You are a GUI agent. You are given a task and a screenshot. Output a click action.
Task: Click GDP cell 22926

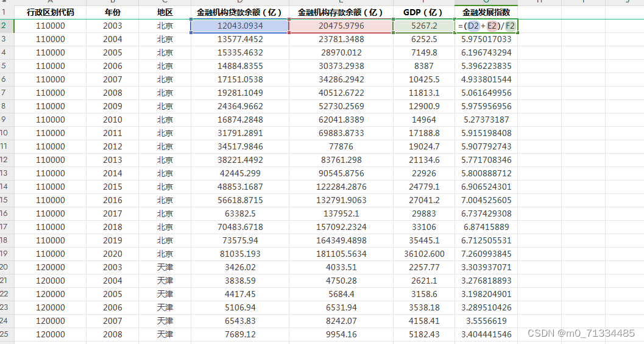(x=424, y=173)
